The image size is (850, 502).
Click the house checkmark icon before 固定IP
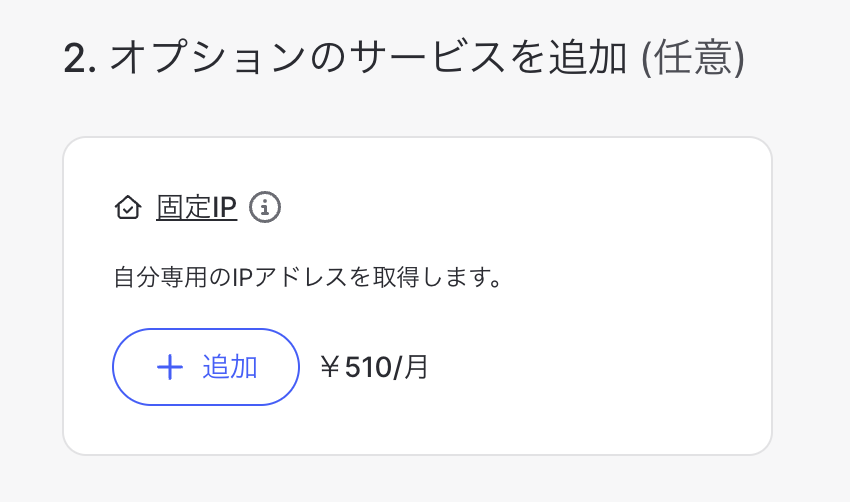pos(128,208)
